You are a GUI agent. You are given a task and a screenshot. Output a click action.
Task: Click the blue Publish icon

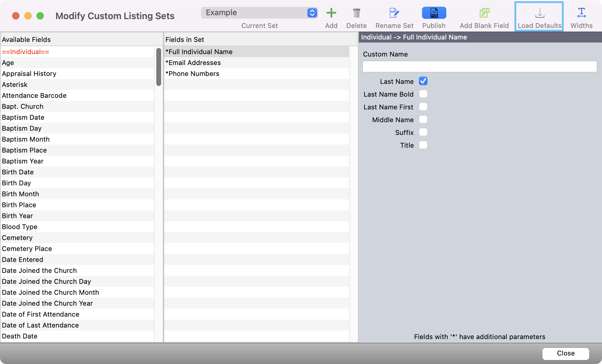click(x=434, y=13)
